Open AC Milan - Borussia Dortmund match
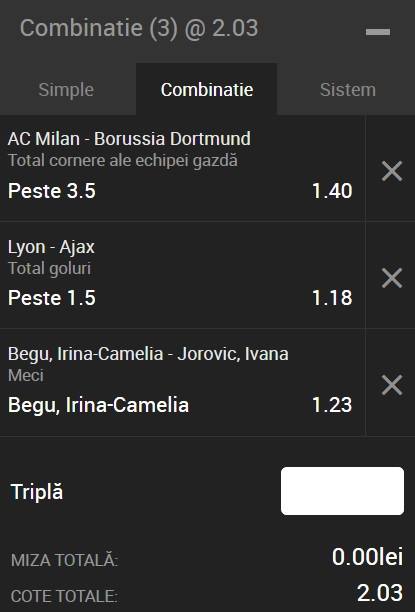The width and height of the screenshot is (415, 612). click(x=129, y=139)
